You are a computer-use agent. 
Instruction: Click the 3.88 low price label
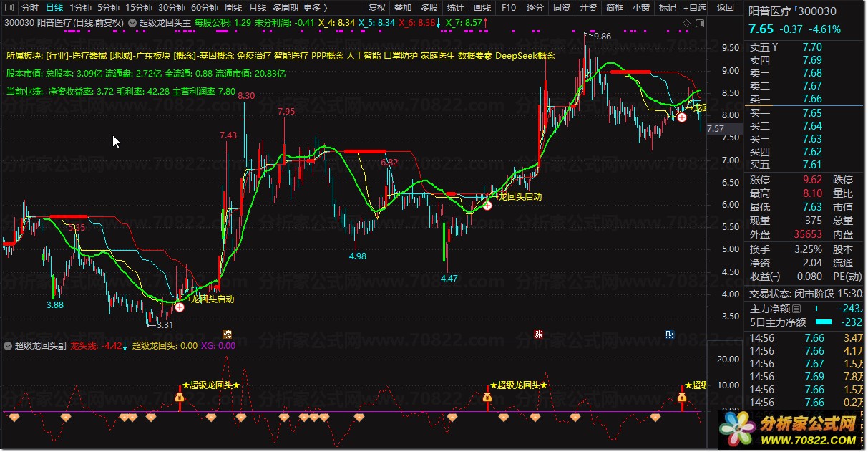[x=54, y=304]
